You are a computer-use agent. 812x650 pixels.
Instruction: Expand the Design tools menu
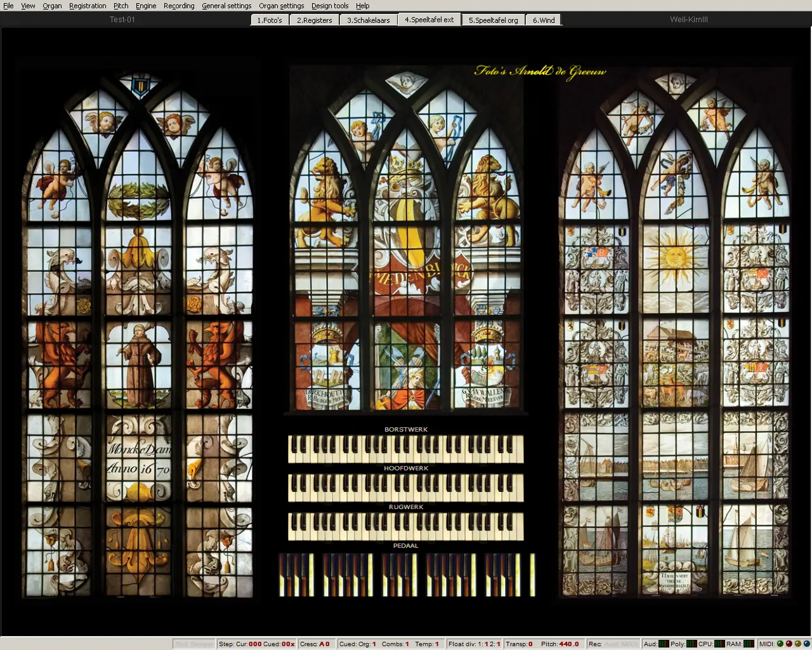pos(330,6)
